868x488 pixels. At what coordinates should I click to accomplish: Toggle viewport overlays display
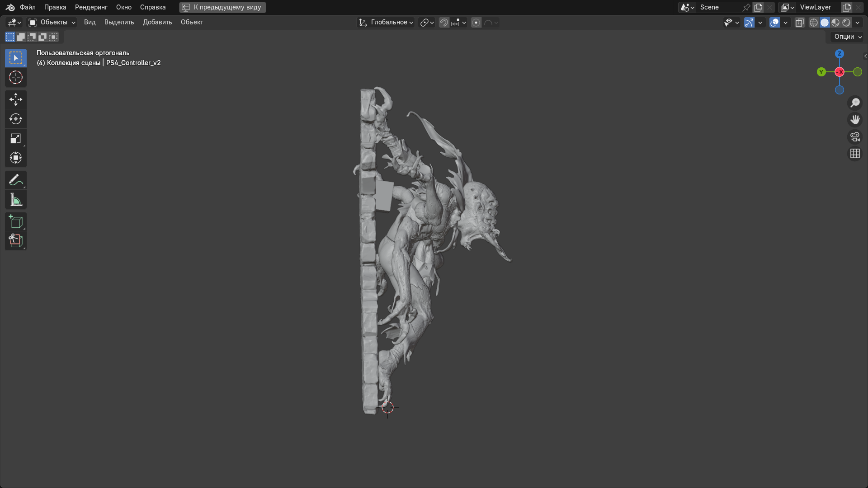[x=774, y=23]
